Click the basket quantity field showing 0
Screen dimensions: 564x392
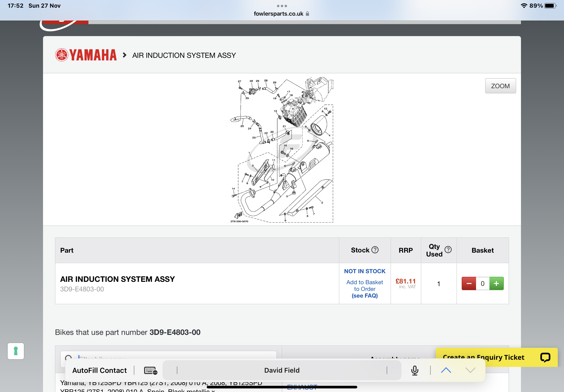tap(483, 283)
